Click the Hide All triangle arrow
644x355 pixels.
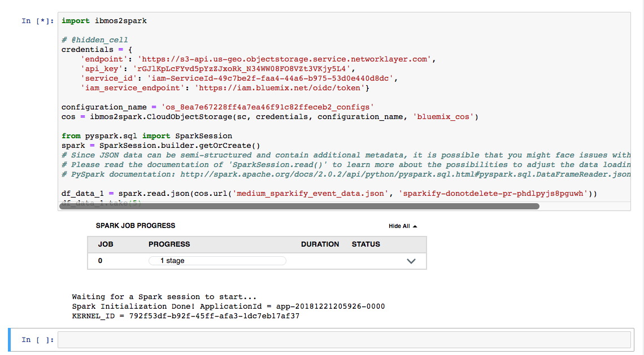tap(415, 226)
